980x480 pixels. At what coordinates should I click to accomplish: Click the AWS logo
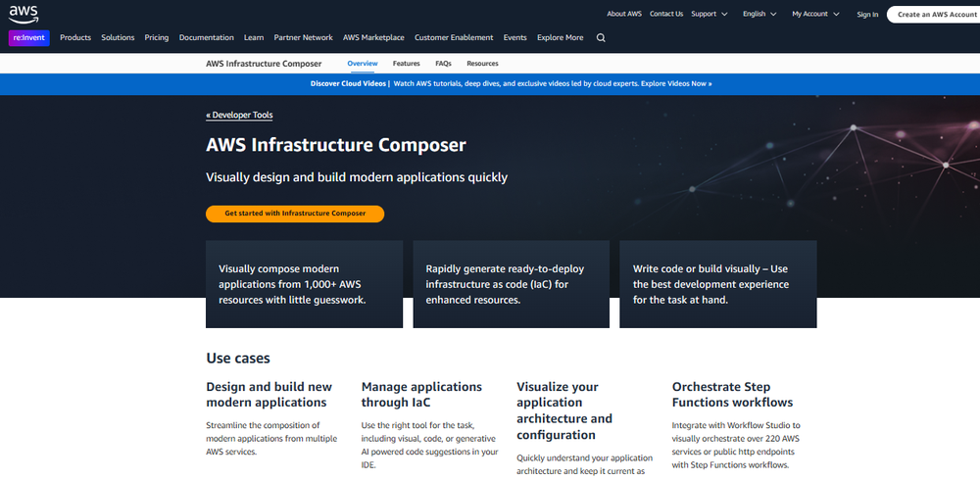point(24,14)
